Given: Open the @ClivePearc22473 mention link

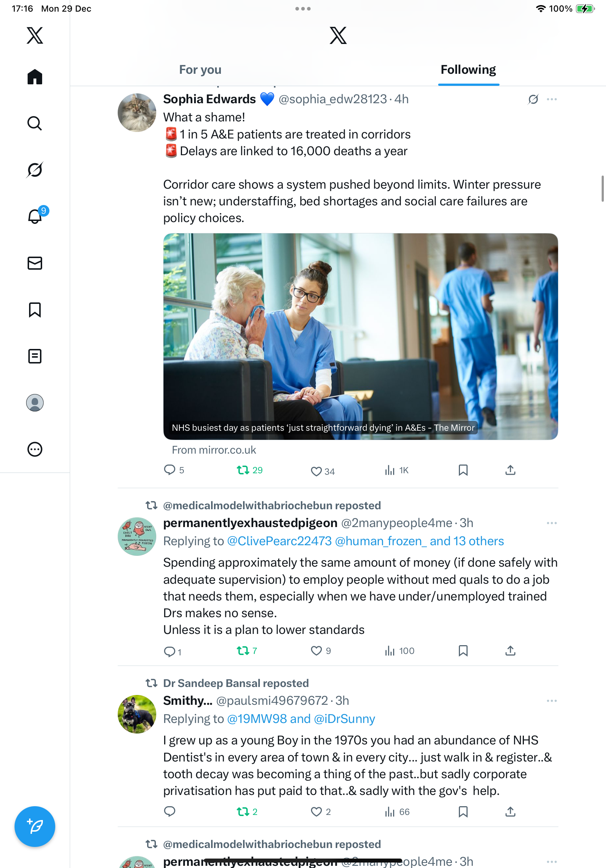Looking at the screenshot, I should [x=279, y=541].
